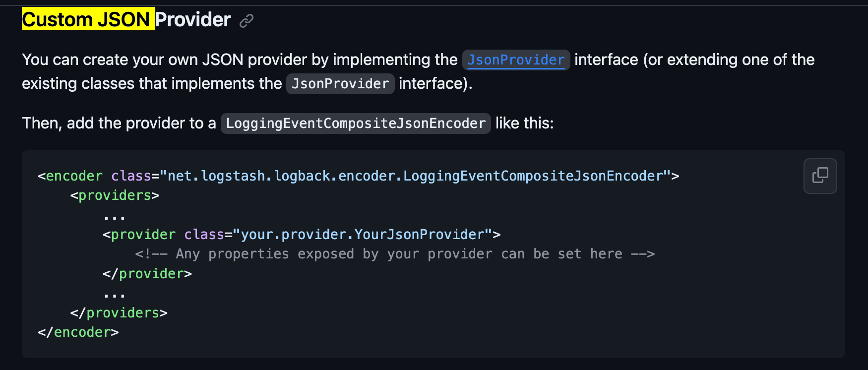This screenshot has height=370, width=868.
Task: Click the your.provider.YourJsonProvider class value
Action: 362,235
